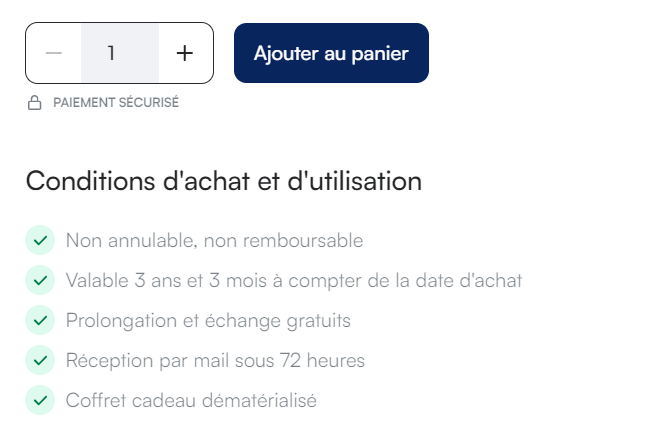Screen dimensions: 652x440
Task: Click the PAIEMENT SÉCURISÉ label
Action: (x=116, y=103)
